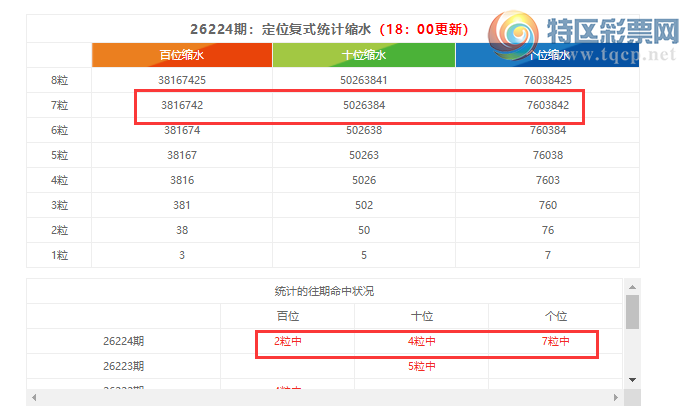Click the red 2粒中 result

pyautogui.click(x=288, y=341)
